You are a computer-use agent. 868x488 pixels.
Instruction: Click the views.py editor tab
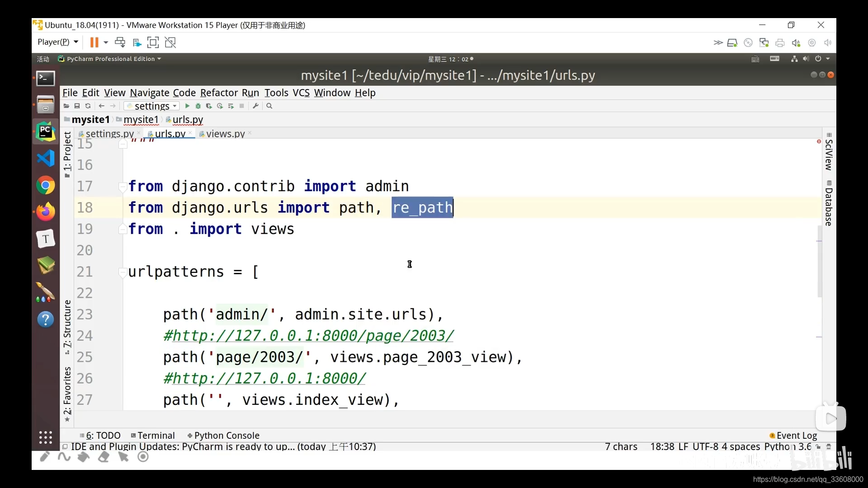click(225, 133)
